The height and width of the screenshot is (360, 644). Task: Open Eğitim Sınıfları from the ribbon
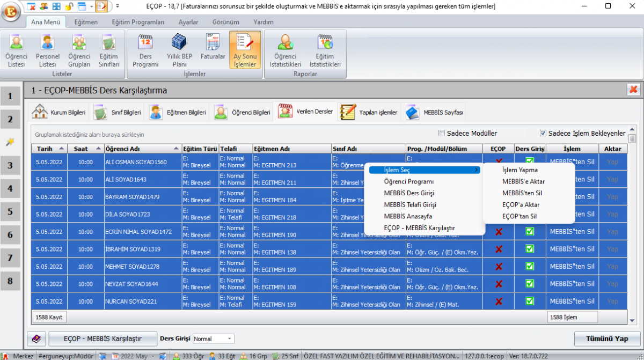pos(109,51)
